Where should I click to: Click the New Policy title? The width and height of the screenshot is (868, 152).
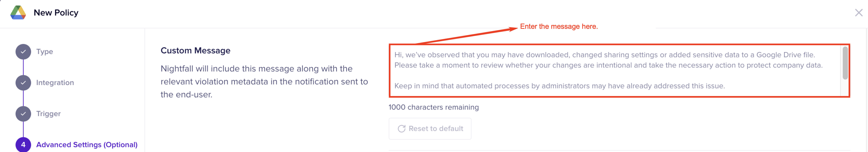[56, 13]
